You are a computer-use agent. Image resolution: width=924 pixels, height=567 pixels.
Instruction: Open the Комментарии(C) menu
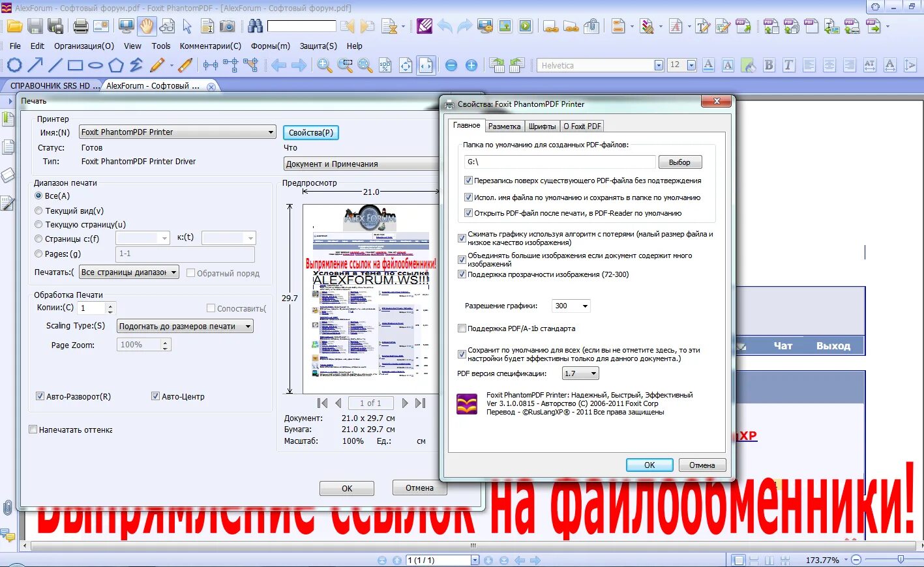point(211,46)
